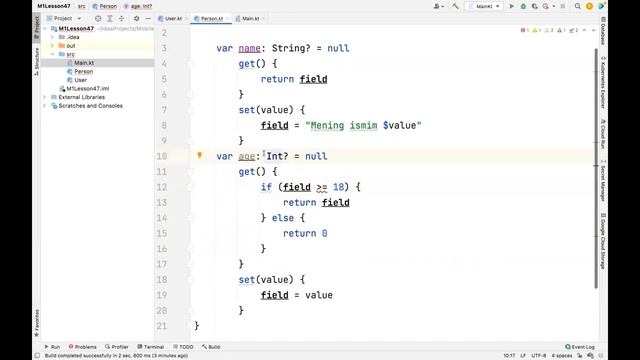This screenshot has height=360, width=640.
Task: Click the line separator LF status widget
Action: pyautogui.click(x=523, y=356)
